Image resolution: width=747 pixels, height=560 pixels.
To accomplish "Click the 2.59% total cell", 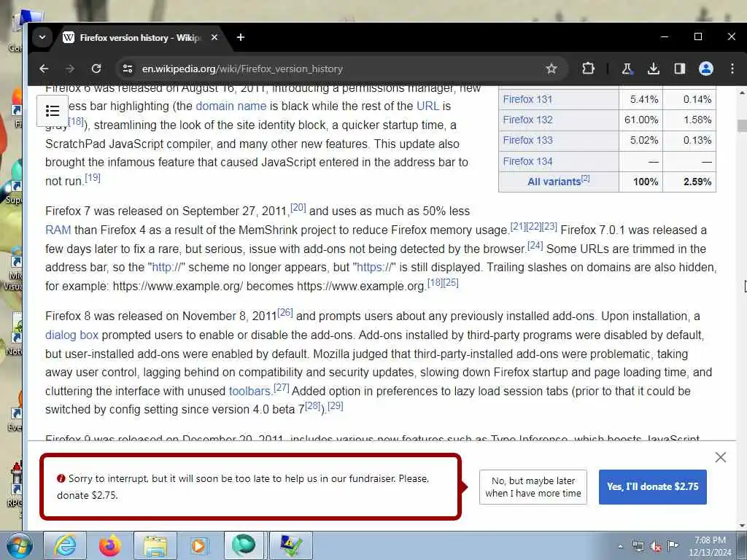I will click(689, 182).
